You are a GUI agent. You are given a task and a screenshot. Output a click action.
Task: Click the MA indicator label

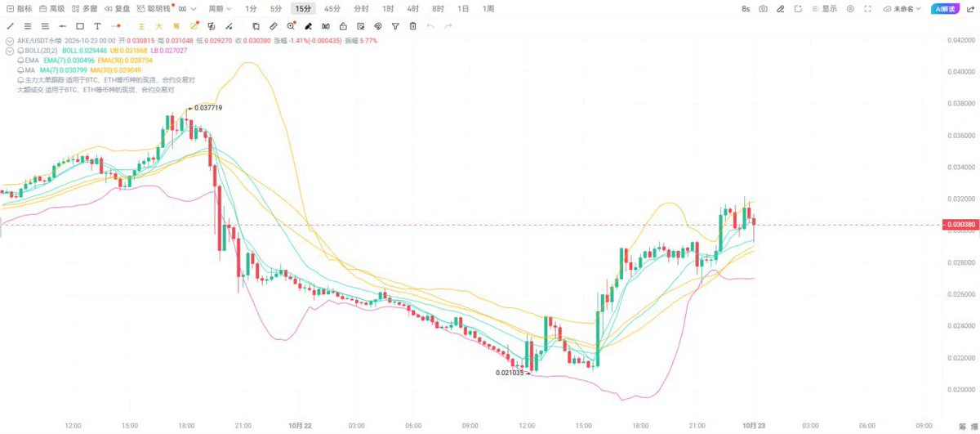click(x=29, y=70)
